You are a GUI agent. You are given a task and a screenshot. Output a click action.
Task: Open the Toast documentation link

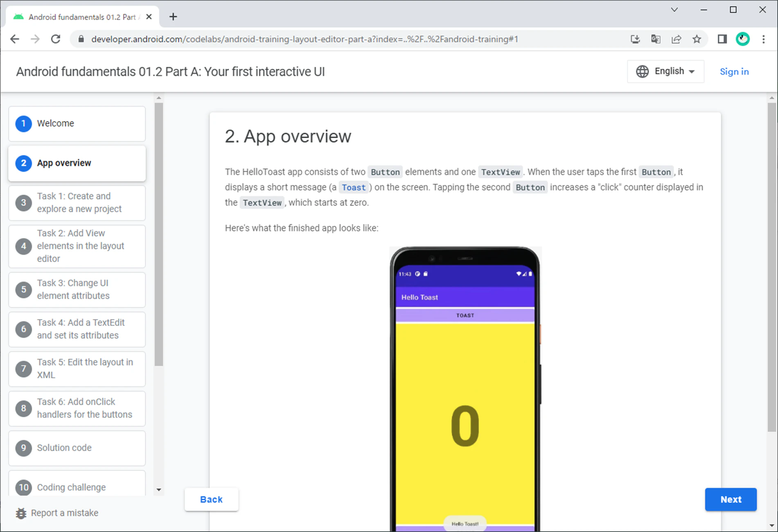(354, 187)
